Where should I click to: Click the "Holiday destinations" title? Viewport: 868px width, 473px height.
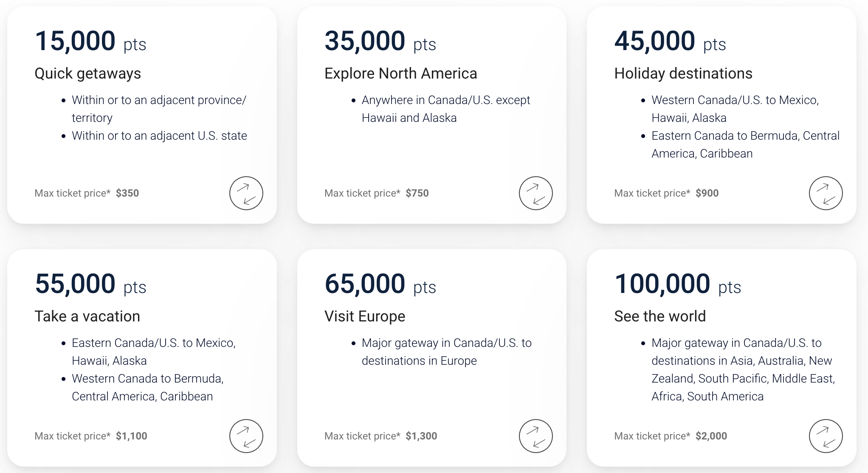[x=683, y=73]
